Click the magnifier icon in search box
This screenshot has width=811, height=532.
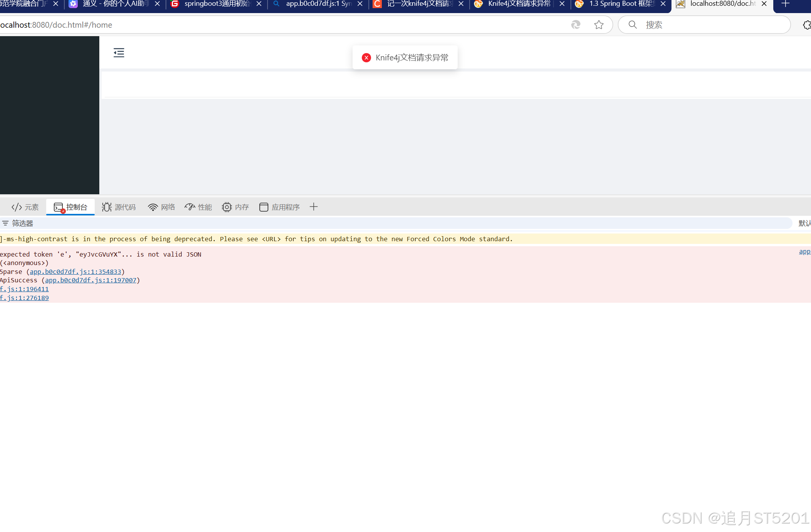(632, 25)
